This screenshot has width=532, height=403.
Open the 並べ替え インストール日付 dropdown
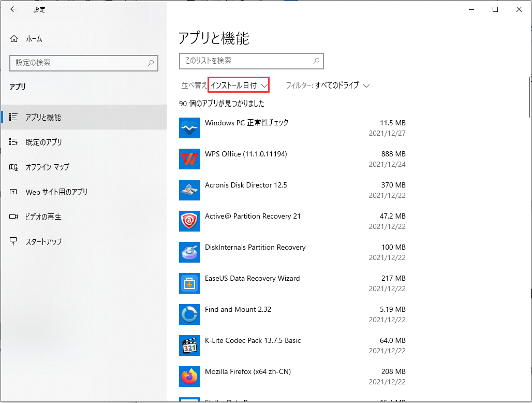(x=239, y=85)
